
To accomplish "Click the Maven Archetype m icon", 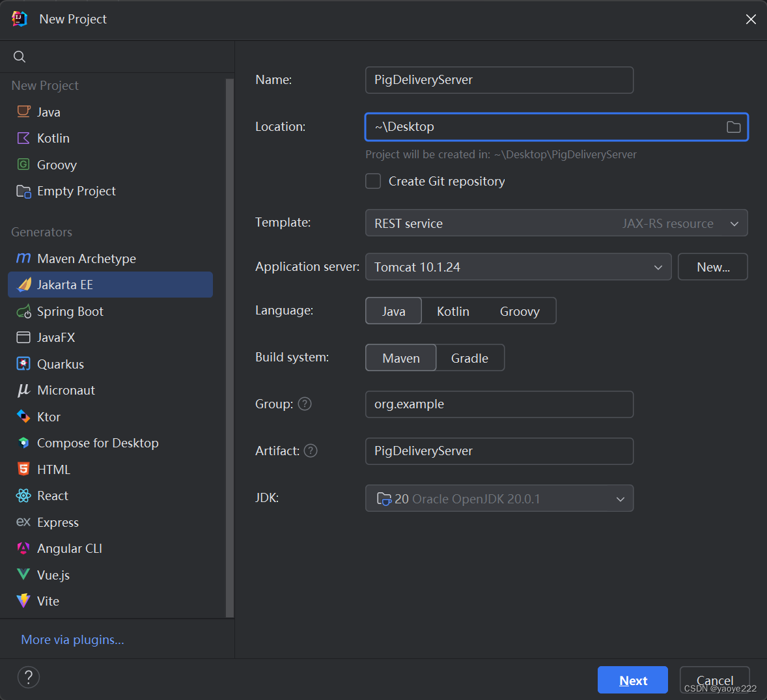I will pyautogui.click(x=23, y=258).
